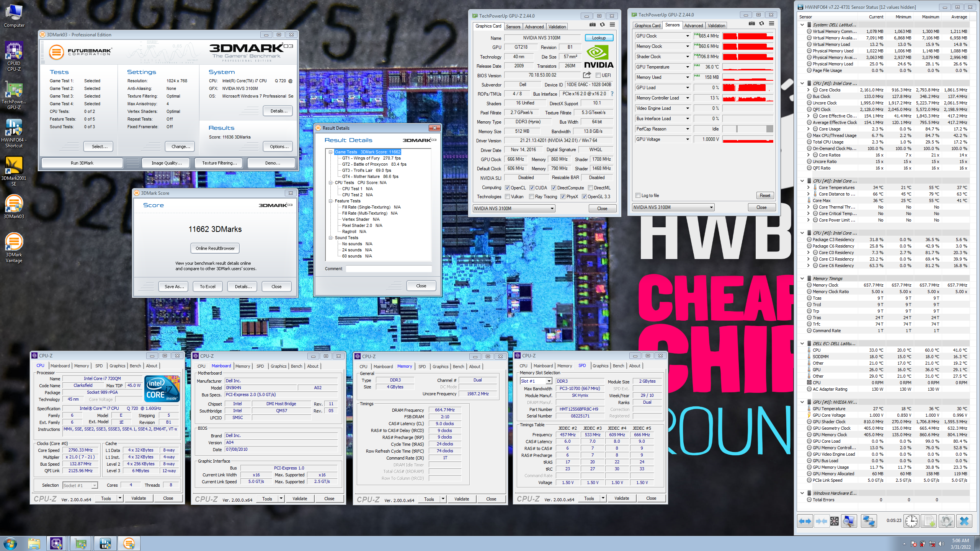Open HWiNFO fan control icon
The width and height of the screenshot is (980, 551).
pyautogui.click(x=835, y=521)
